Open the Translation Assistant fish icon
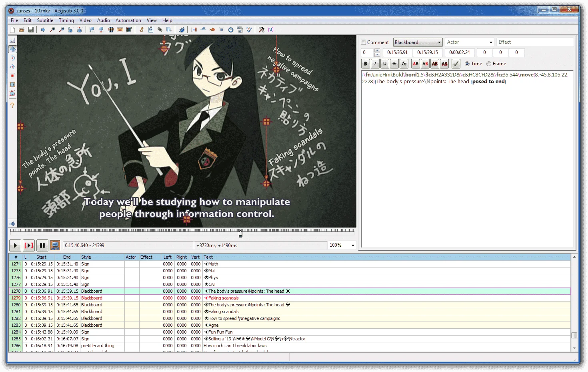588x372 pixels. pos(212,30)
